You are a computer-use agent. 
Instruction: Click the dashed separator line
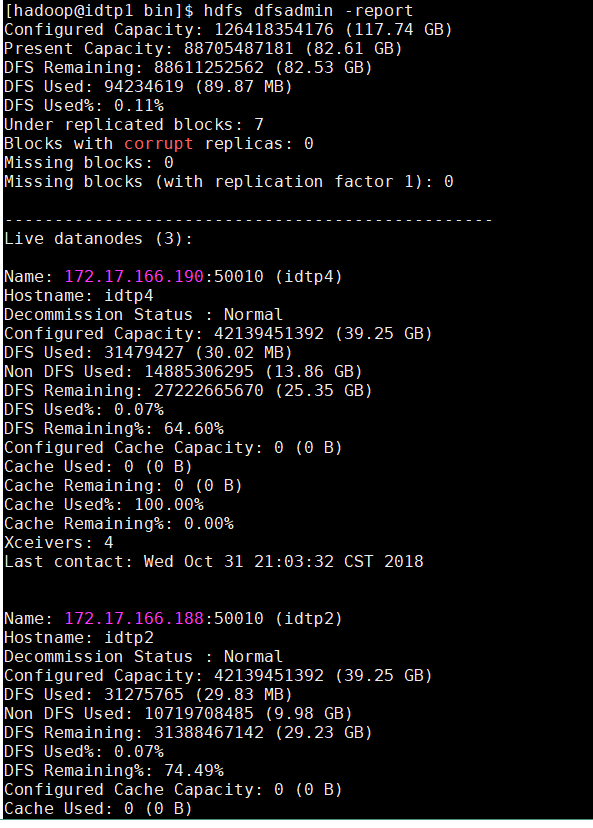coord(248,220)
